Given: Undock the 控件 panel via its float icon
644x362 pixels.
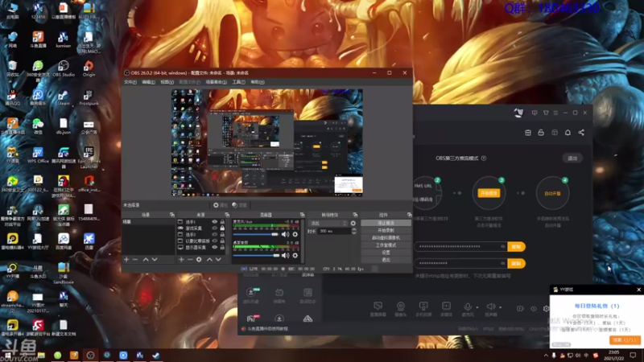Looking at the screenshot, I should pyautogui.click(x=409, y=215).
